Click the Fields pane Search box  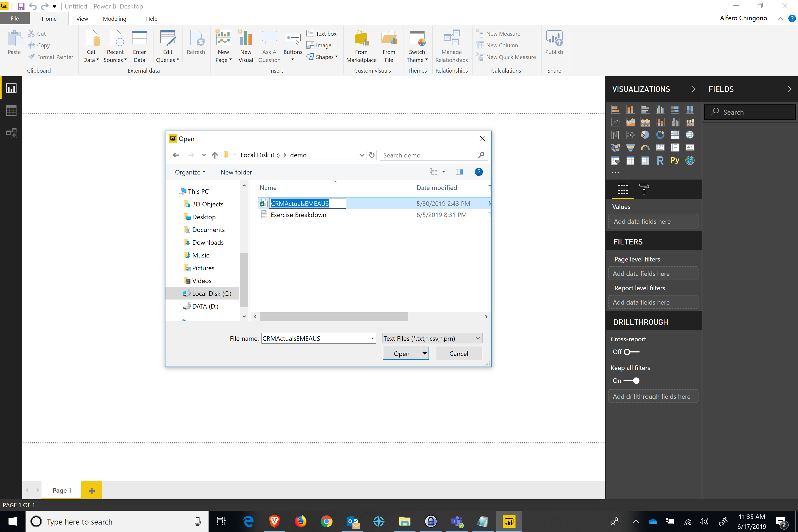(x=750, y=112)
